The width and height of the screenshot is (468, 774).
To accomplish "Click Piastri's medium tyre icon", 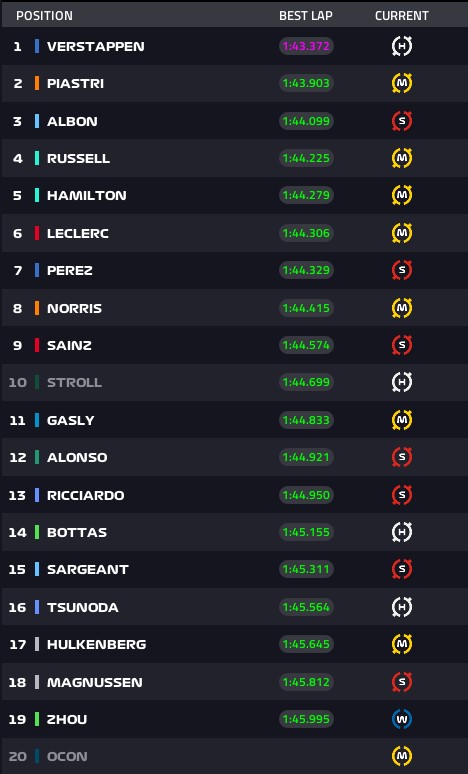I will [402, 83].
